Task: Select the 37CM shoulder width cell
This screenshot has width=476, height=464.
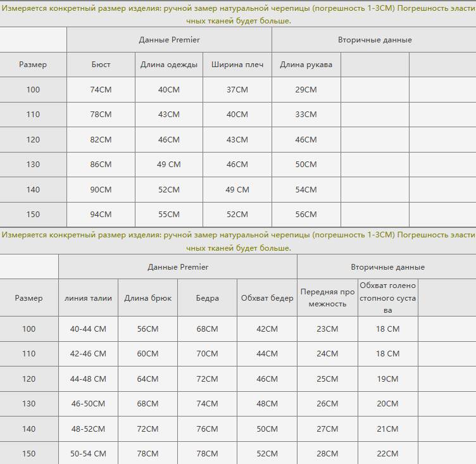Action: click(x=237, y=90)
